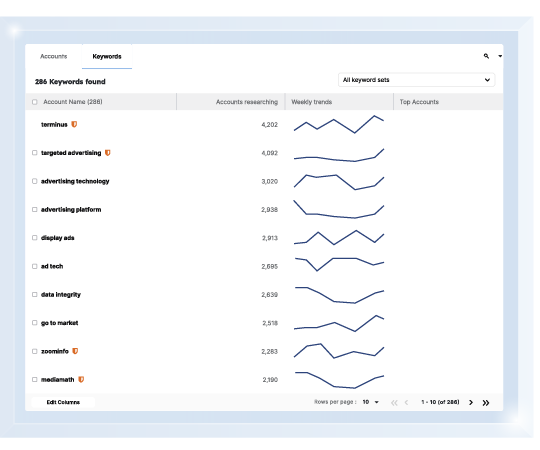
Task: Open the All keyword sets dropdown
Action: 416,80
